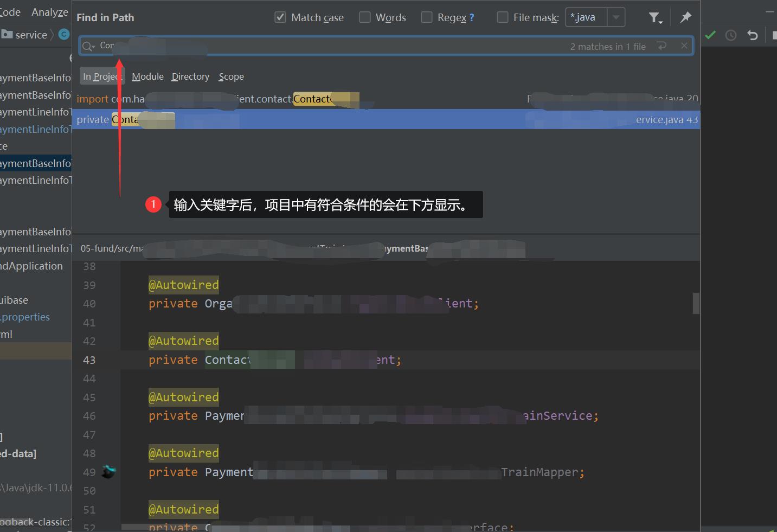Select the Scope tab

231,76
